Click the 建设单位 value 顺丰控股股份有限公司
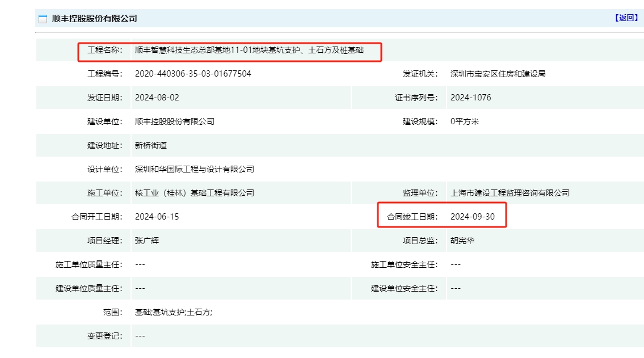The height and width of the screenshot is (358, 644). coord(174,121)
